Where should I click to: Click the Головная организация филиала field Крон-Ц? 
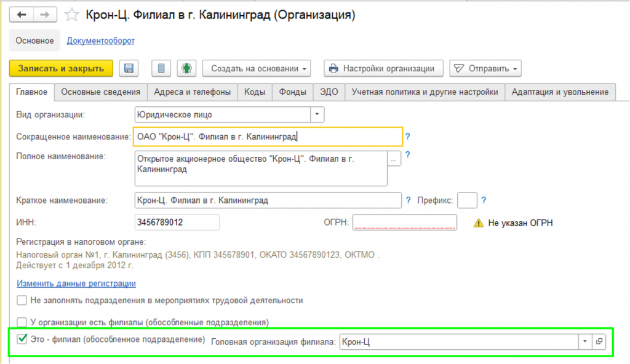[x=459, y=341]
